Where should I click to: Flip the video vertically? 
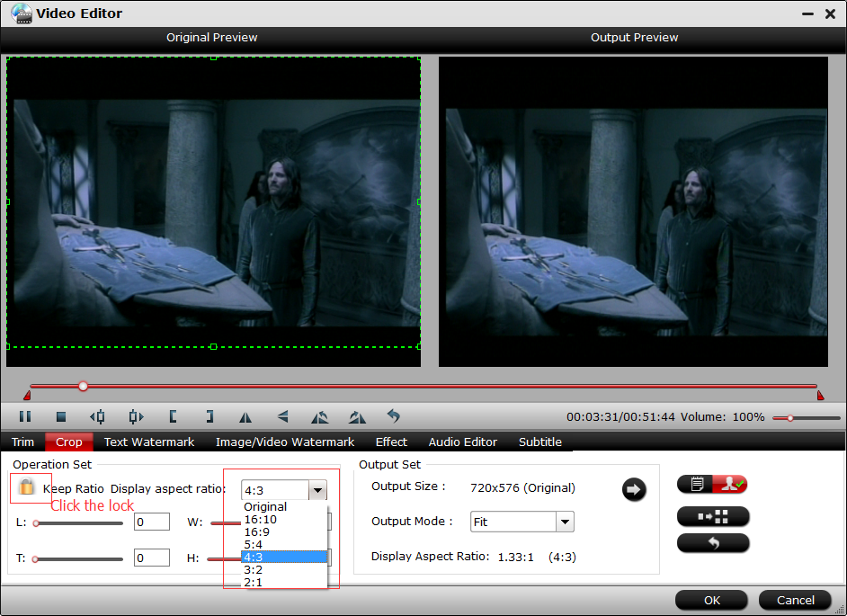click(282, 416)
